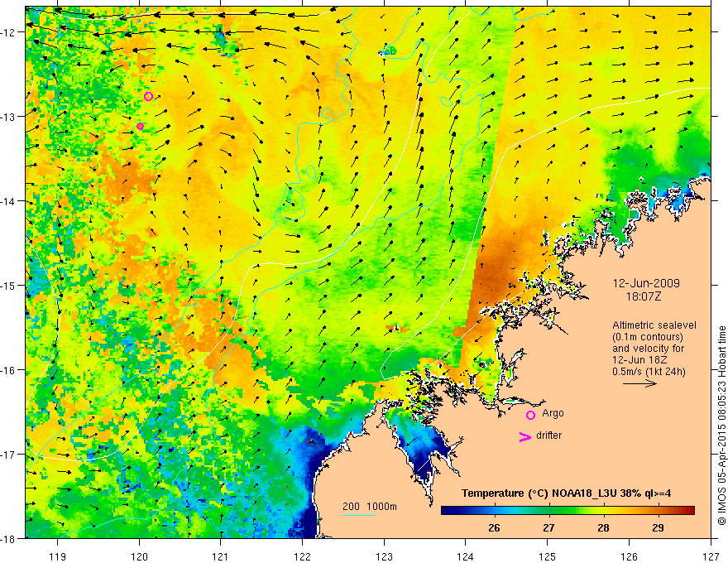Click the colorbar tick label 26

coord(494,527)
